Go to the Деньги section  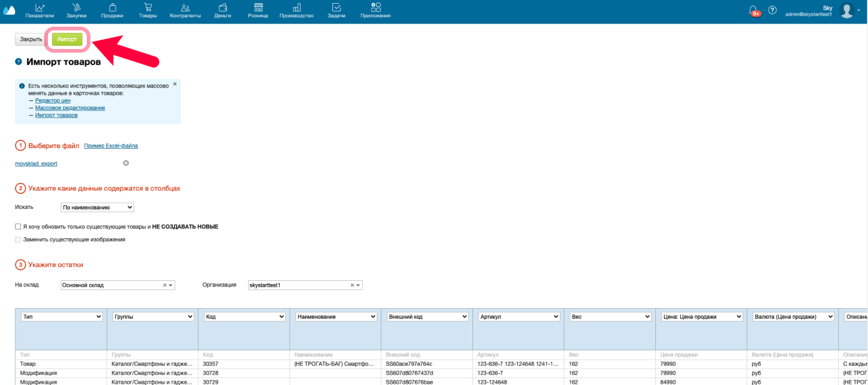[223, 11]
